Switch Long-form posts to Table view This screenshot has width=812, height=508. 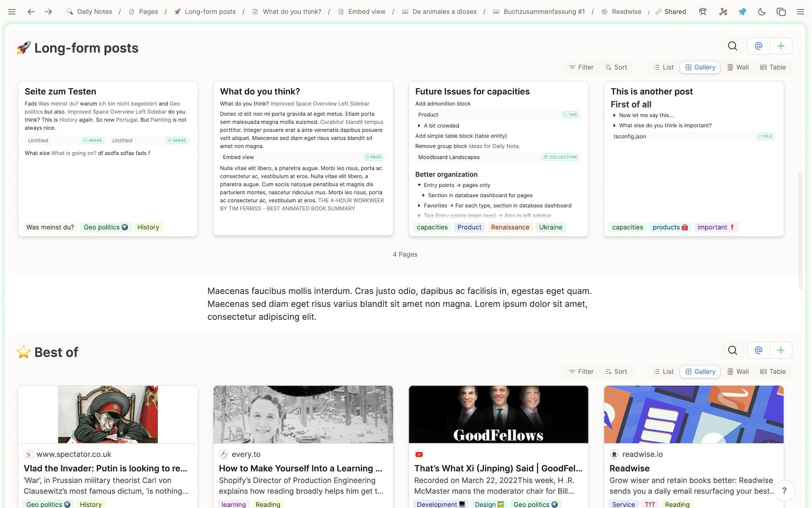[772, 67]
